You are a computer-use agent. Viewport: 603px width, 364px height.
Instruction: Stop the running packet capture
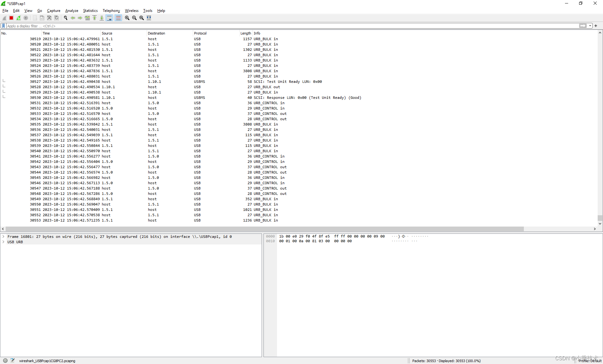[x=11, y=18]
